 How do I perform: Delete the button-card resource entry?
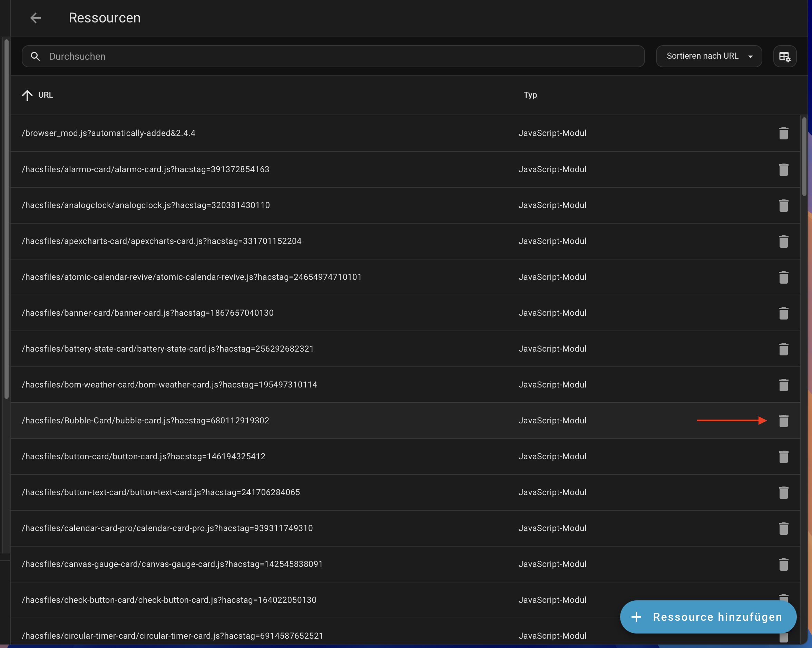tap(783, 456)
